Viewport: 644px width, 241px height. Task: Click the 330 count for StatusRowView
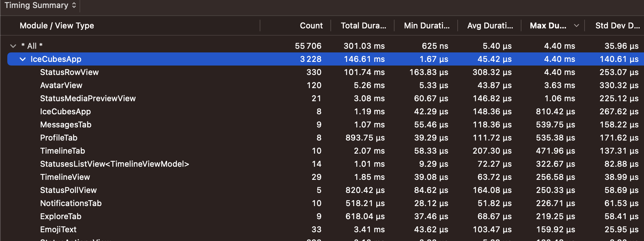[314, 72]
